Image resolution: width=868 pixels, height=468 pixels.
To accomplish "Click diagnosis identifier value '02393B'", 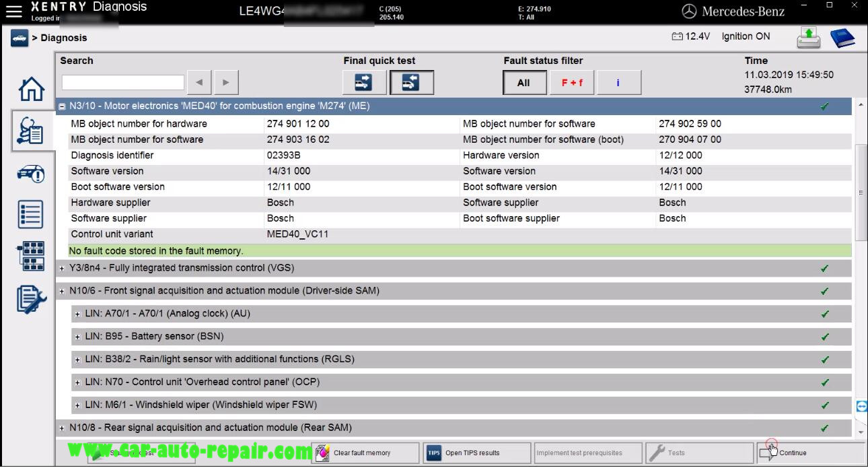I will tap(284, 156).
